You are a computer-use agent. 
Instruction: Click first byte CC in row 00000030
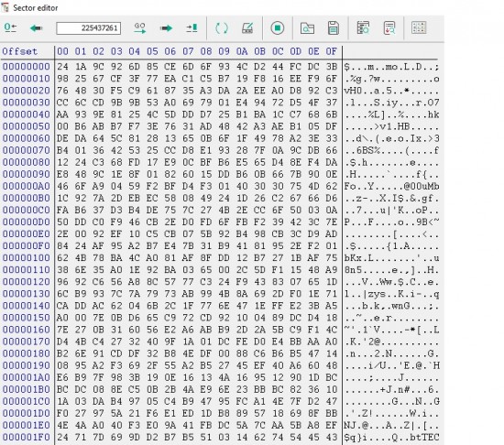pyautogui.click(x=62, y=103)
